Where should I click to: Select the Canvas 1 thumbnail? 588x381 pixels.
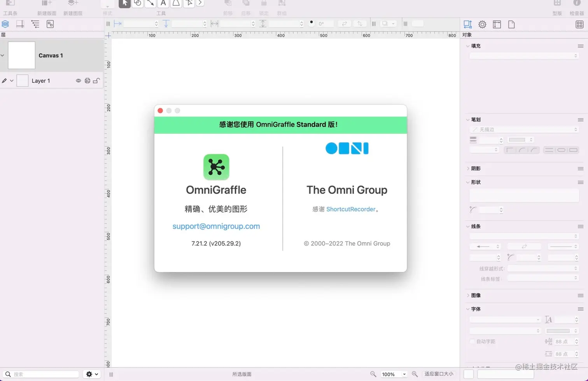pyautogui.click(x=21, y=55)
